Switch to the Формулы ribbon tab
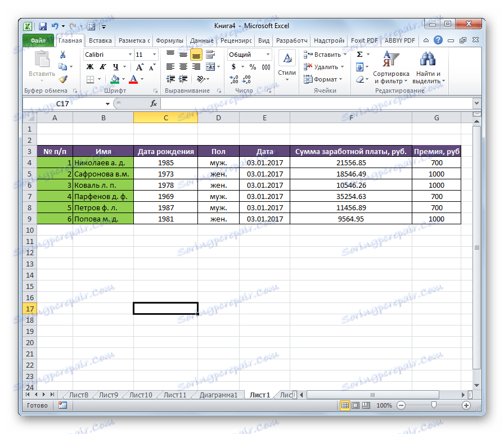Screen dimensions: 504x434 170,40
